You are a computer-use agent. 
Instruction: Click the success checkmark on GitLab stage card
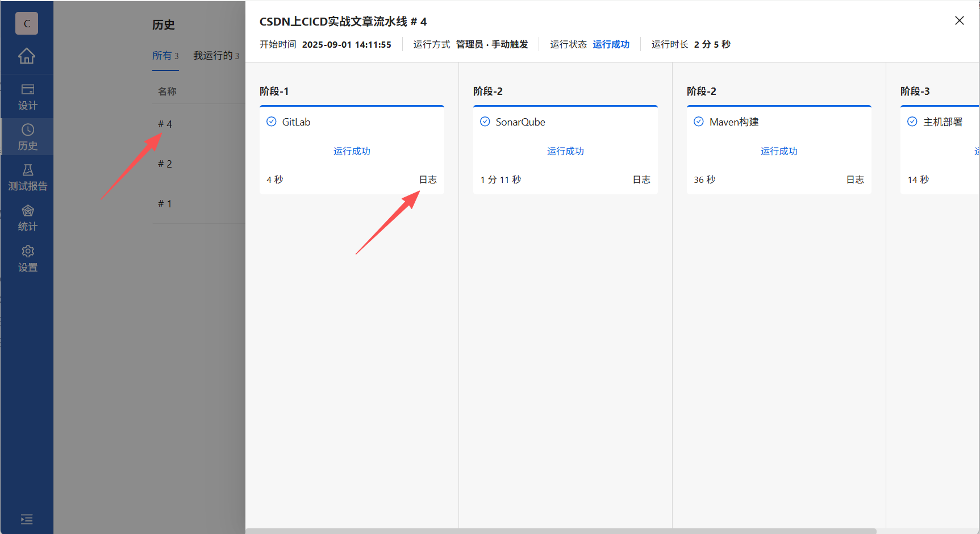point(272,121)
